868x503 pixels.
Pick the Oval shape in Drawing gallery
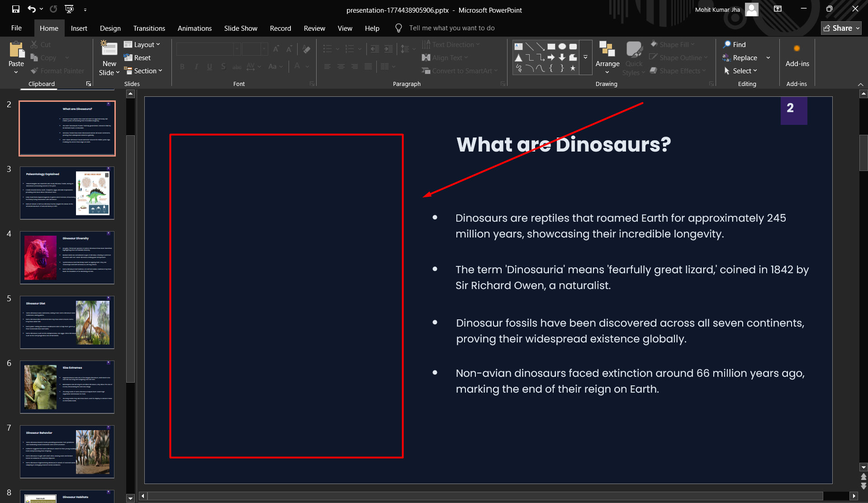click(562, 47)
